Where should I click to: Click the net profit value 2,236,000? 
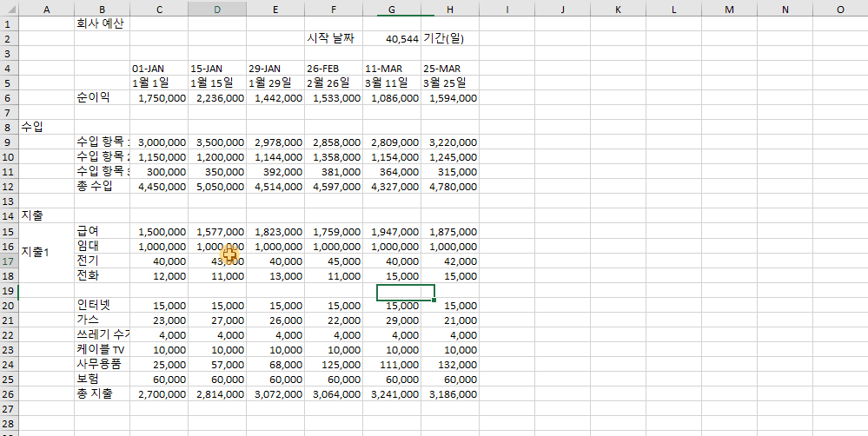pos(217,98)
